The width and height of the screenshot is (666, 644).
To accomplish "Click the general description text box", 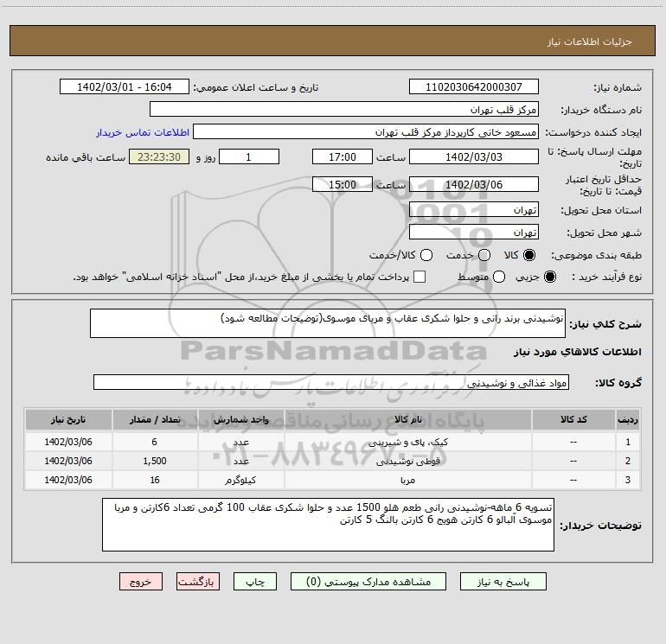I will [x=328, y=323].
